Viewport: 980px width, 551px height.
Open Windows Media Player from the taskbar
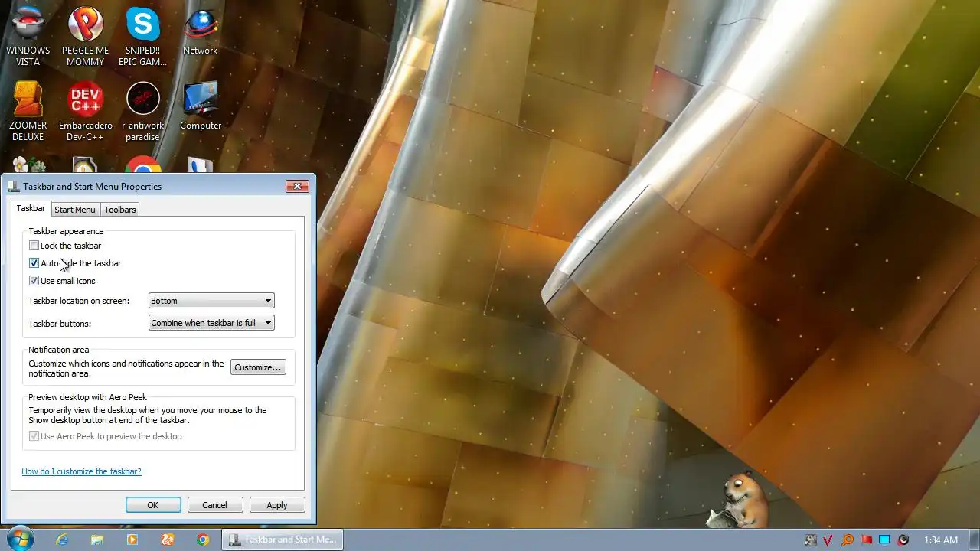pyautogui.click(x=132, y=540)
